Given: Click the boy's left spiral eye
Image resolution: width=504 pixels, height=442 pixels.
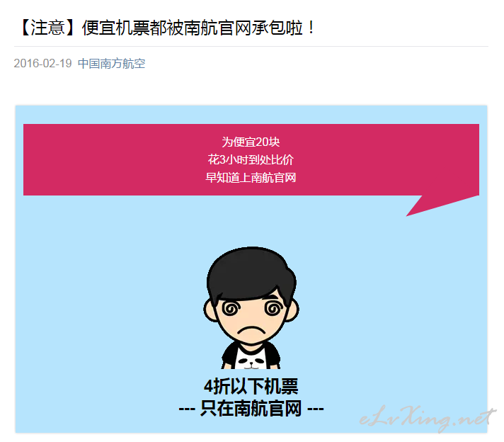Looking at the screenshot, I should [231, 309].
